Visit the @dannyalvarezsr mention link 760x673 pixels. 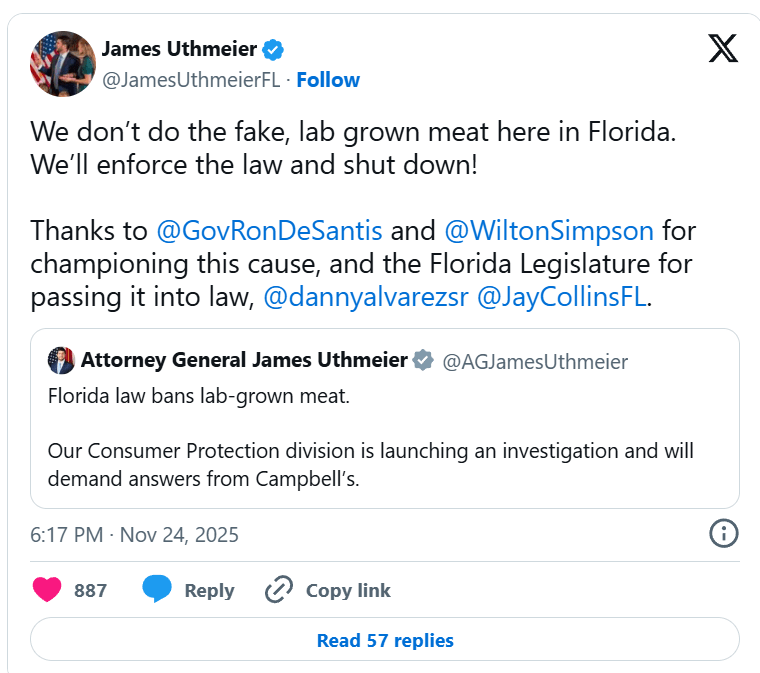point(365,299)
